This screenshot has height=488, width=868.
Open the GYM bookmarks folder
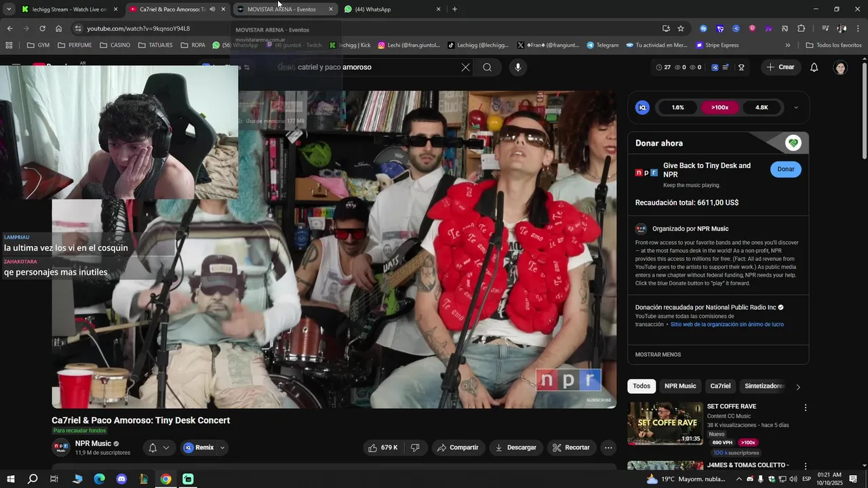(x=38, y=45)
